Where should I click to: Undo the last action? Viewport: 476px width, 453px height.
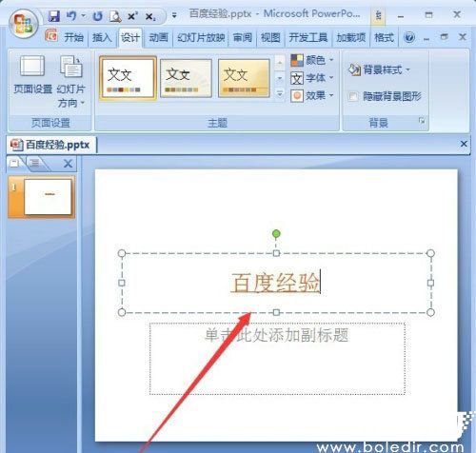[71, 15]
